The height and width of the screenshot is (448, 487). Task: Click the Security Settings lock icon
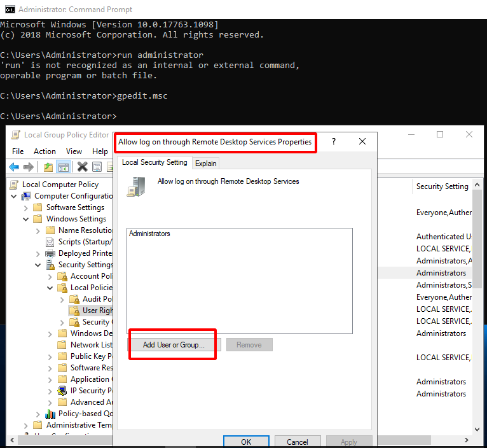click(x=50, y=265)
